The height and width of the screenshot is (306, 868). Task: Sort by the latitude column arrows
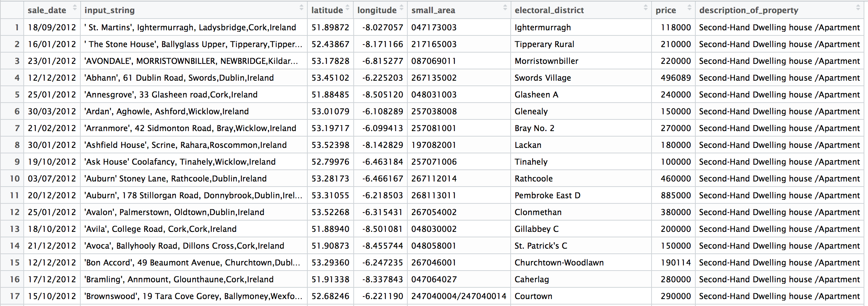pyautogui.click(x=347, y=7)
